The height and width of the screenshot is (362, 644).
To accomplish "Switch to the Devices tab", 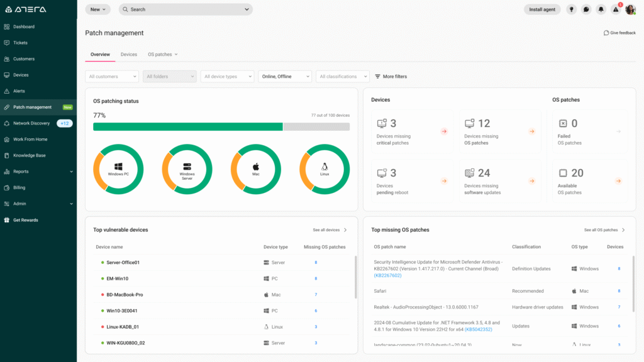I will pyautogui.click(x=128, y=54).
